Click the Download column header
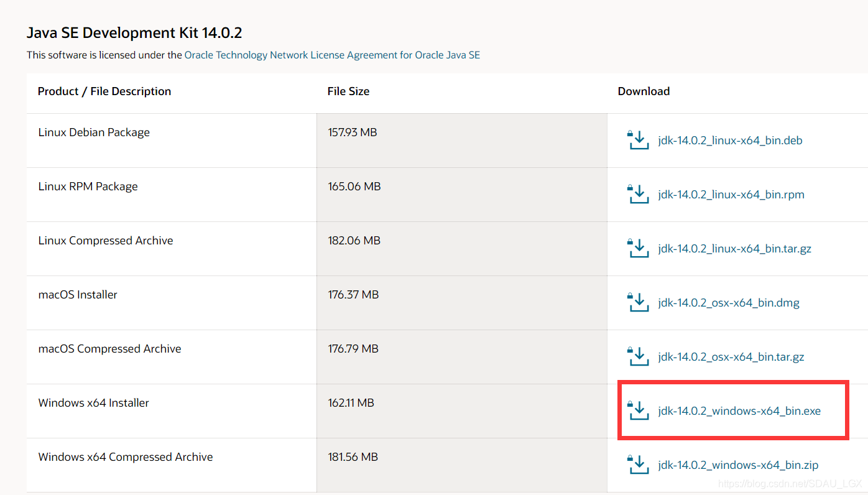Image resolution: width=868 pixels, height=495 pixels. coord(644,91)
